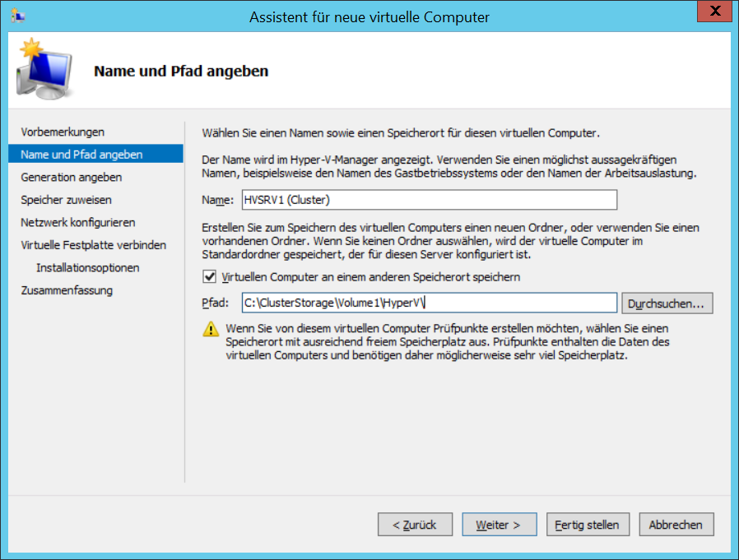Uncheck 'Virtuellen Computer an einem anderen Speicherort speichern'

coord(209,276)
